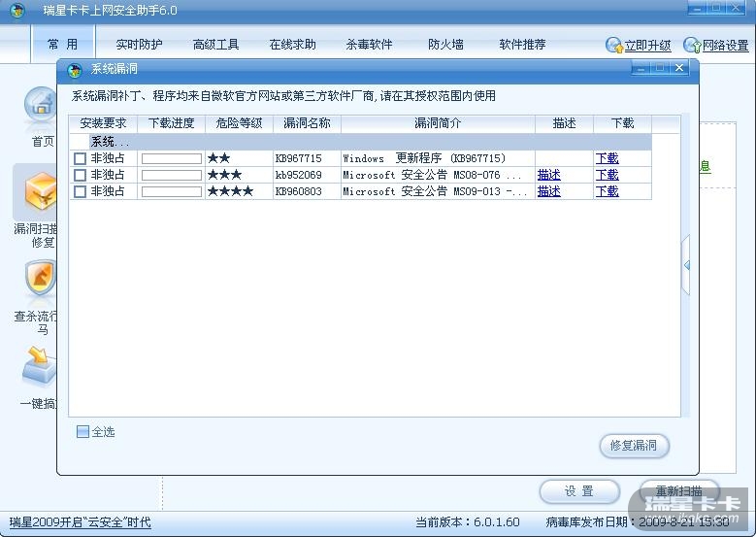
Task: Click the 设置 button
Action: pos(579,491)
